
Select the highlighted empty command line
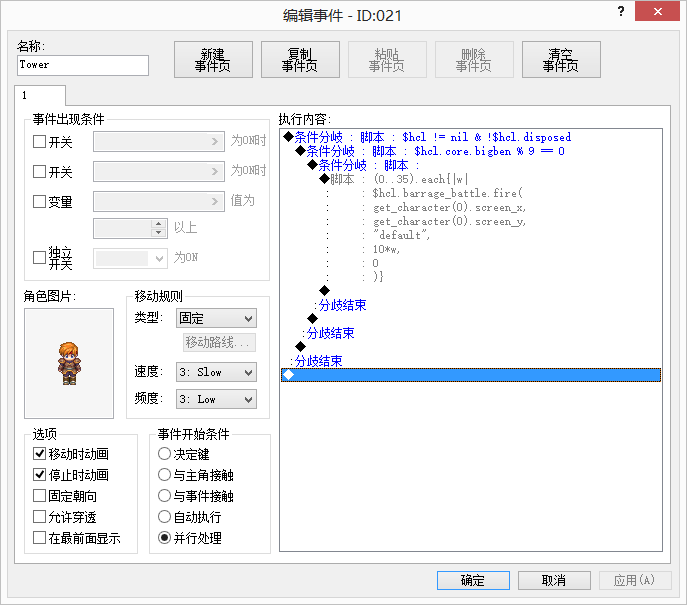click(x=471, y=375)
